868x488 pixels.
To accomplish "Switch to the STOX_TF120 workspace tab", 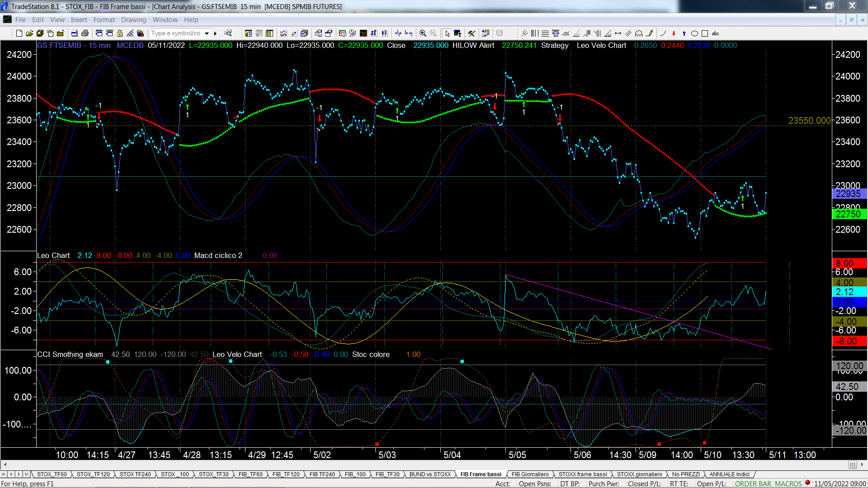I will point(93,474).
